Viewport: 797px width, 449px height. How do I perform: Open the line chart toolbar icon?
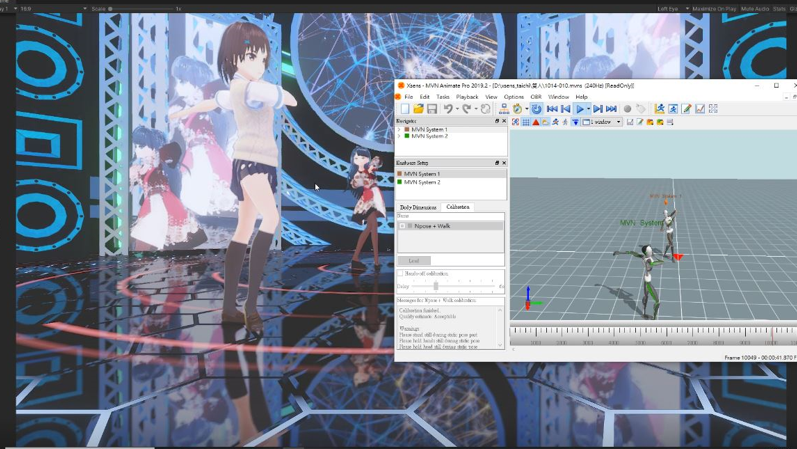(x=700, y=109)
